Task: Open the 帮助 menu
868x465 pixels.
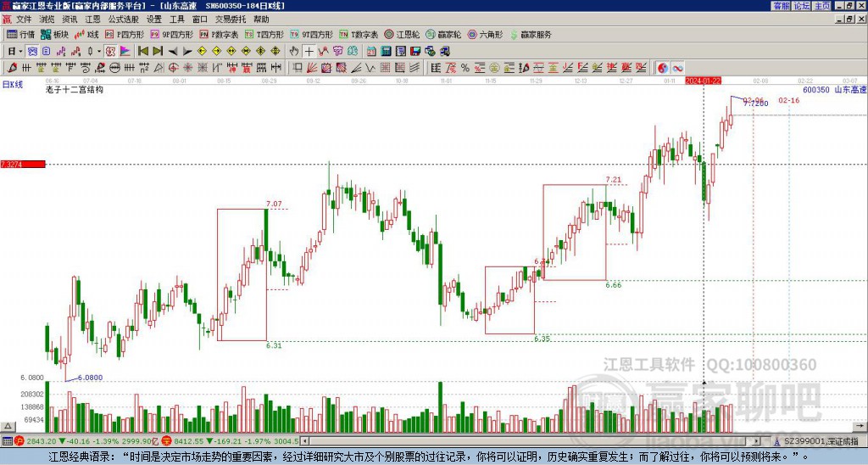Action: coord(261,20)
